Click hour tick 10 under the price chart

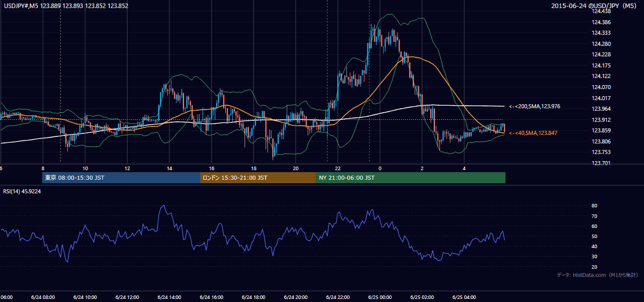(85, 168)
